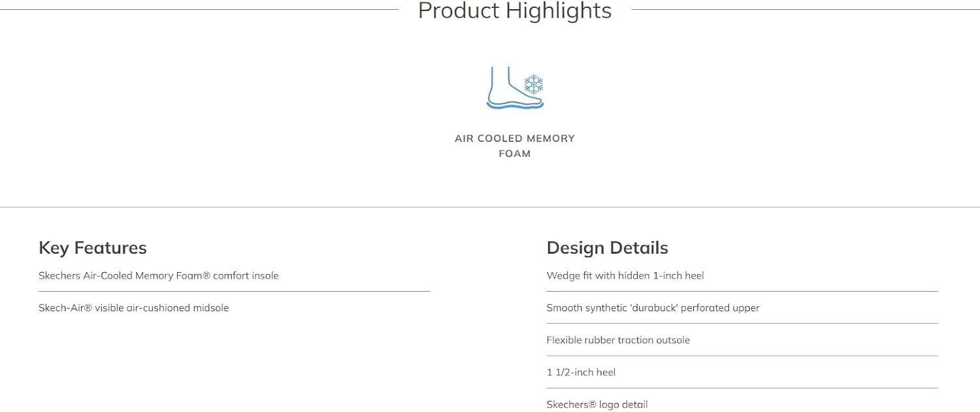The width and height of the screenshot is (980, 412).
Task: Click the 1 1/2-inch heel detail
Action: click(581, 372)
